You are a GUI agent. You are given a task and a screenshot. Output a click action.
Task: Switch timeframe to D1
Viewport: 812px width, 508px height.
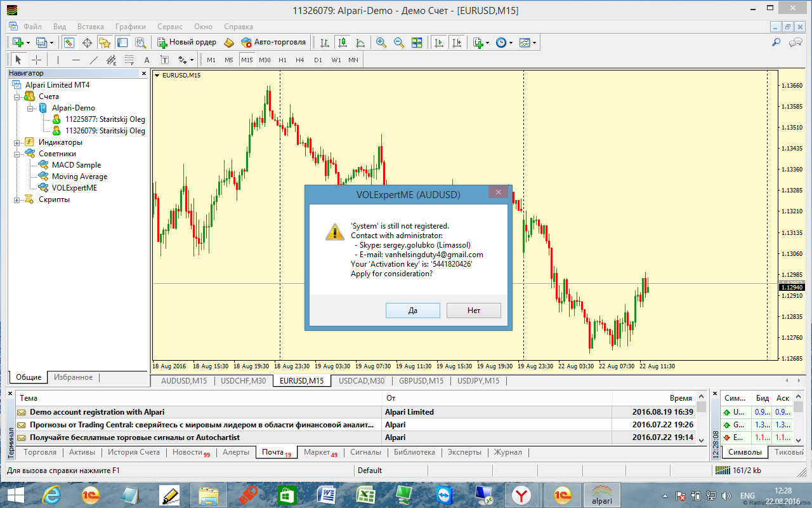[318, 60]
